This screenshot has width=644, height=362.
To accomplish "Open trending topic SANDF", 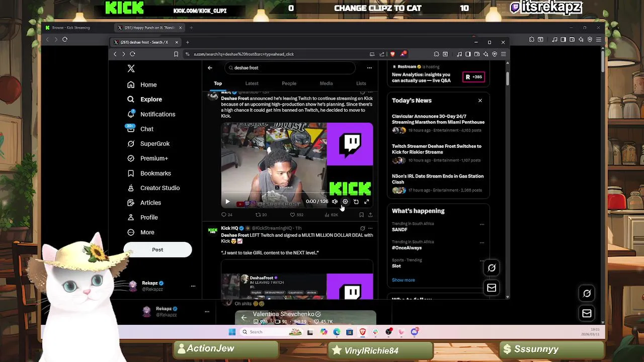I will tap(399, 230).
